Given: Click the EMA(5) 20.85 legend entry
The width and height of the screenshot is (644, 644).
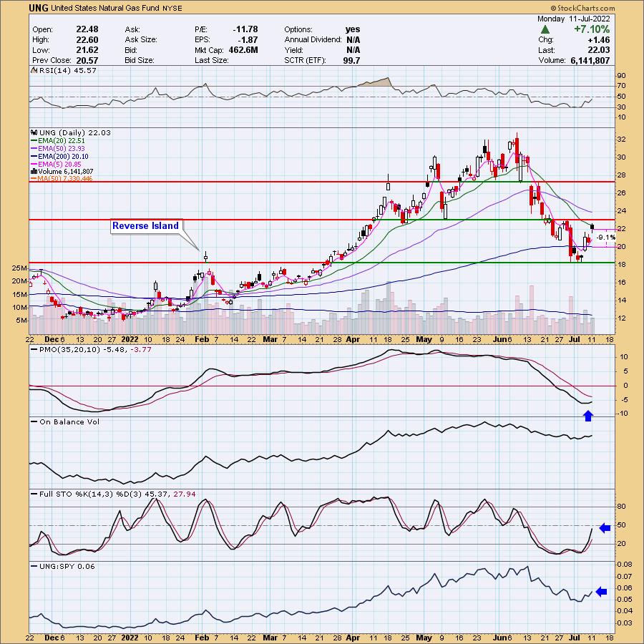Looking at the screenshot, I should click(57, 165).
